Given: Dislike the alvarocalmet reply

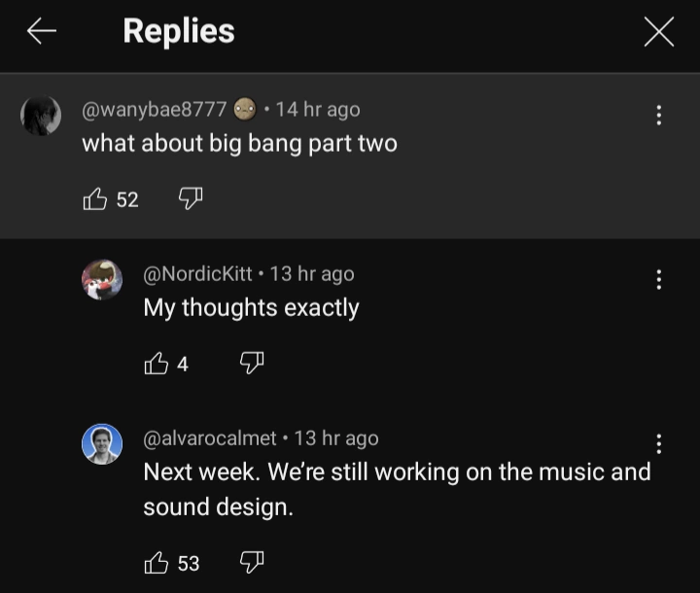Looking at the screenshot, I should pyautogui.click(x=251, y=562).
